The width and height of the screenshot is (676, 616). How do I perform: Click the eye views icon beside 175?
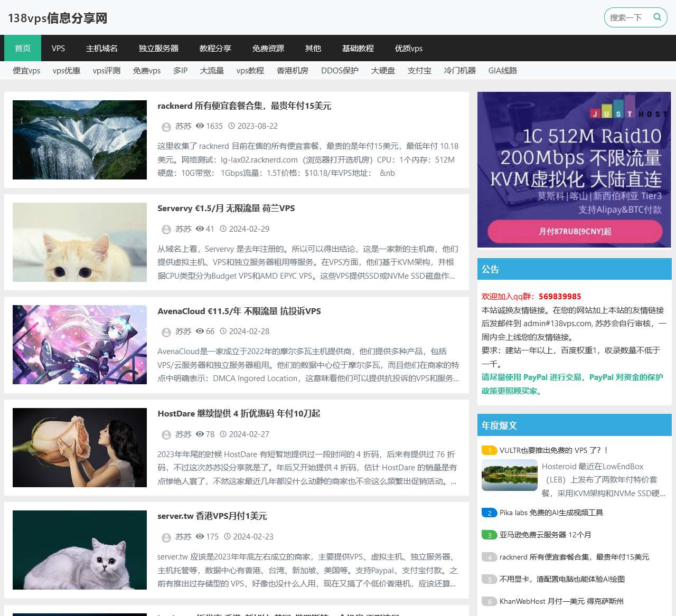click(x=200, y=536)
